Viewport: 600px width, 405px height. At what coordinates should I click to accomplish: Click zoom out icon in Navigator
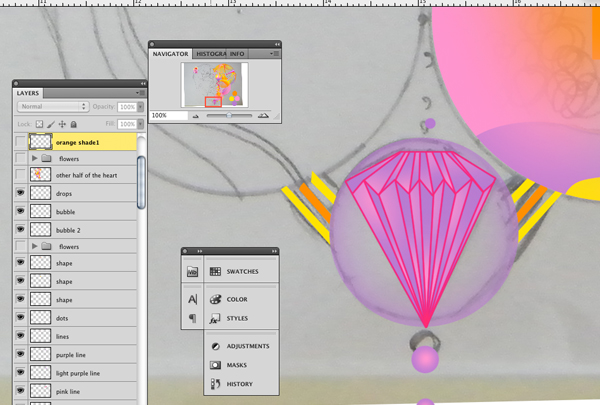pos(196,116)
